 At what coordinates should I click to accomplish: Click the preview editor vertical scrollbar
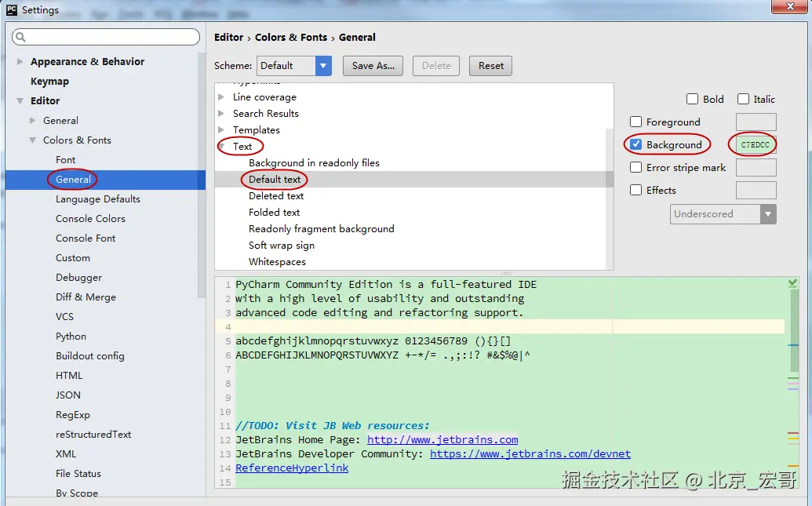(x=795, y=332)
